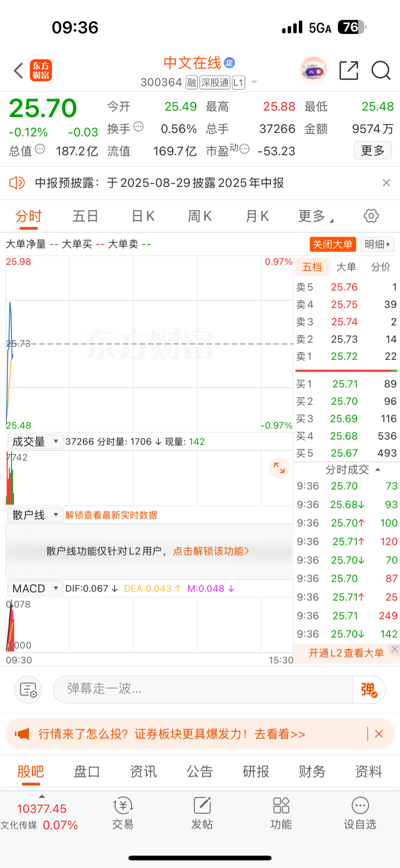Open the 资讯 tab
The height and width of the screenshot is (868, 400).
click(143, 772)
